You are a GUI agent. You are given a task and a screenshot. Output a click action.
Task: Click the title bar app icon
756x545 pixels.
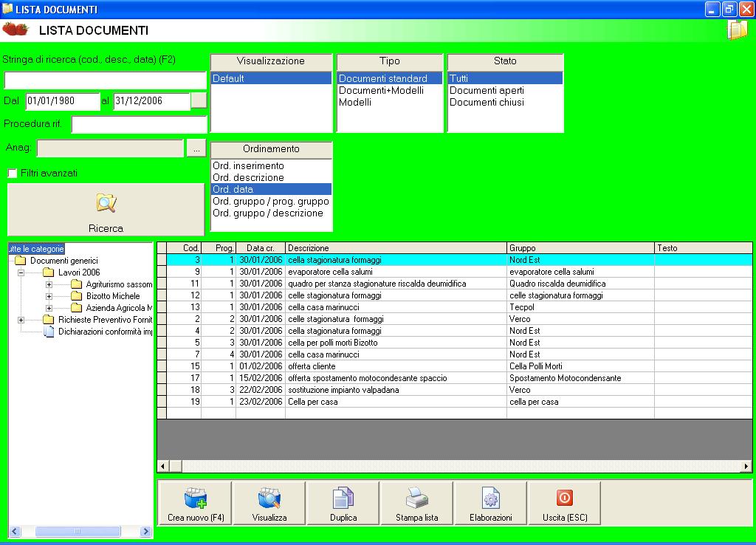[x=7, y=9]
